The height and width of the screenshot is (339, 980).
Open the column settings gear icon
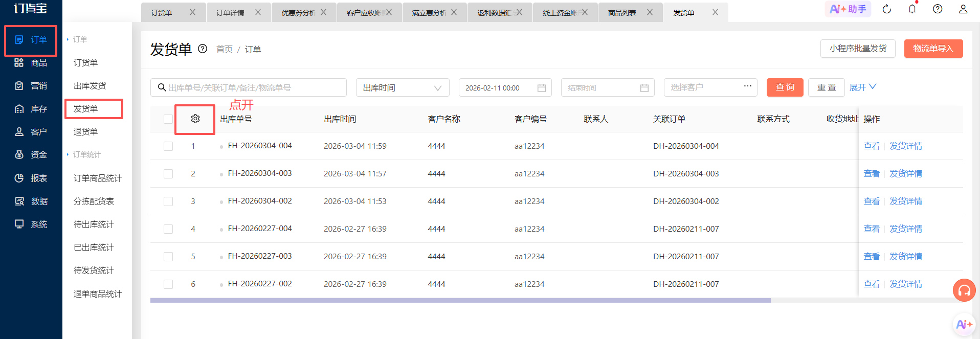(195, 119)
